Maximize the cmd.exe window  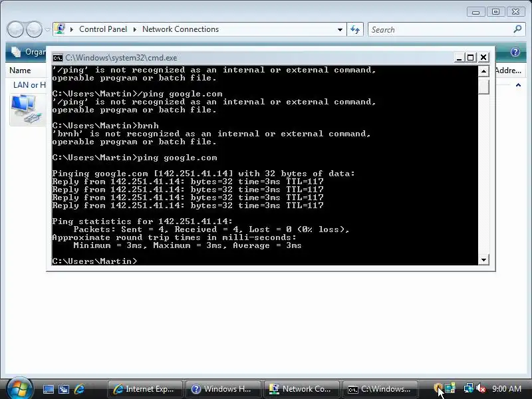[471, 58]
